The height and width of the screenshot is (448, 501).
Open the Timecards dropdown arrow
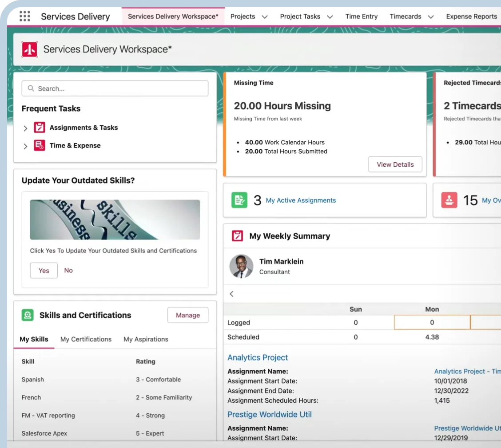pyautogui.click(x=430, y=17)
